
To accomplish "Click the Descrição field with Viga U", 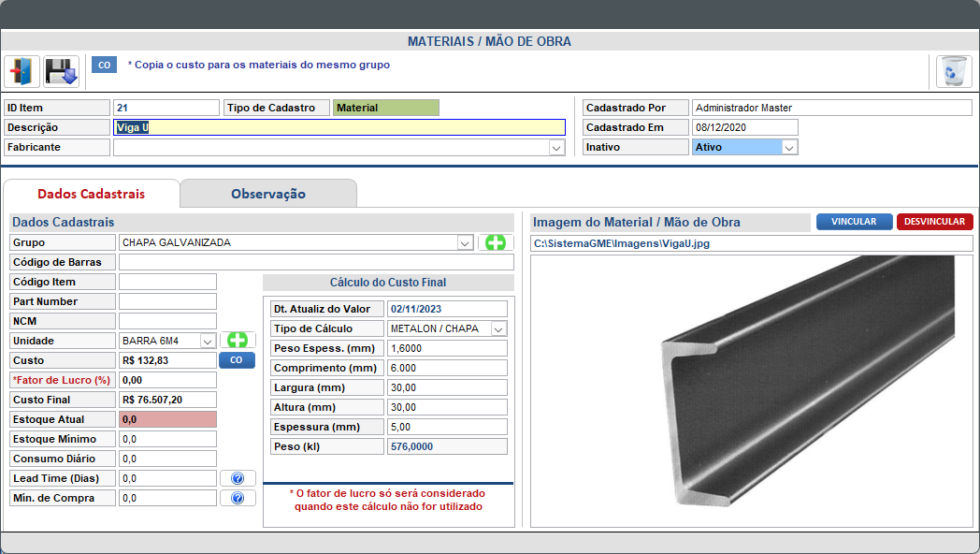I will point(339,127).
